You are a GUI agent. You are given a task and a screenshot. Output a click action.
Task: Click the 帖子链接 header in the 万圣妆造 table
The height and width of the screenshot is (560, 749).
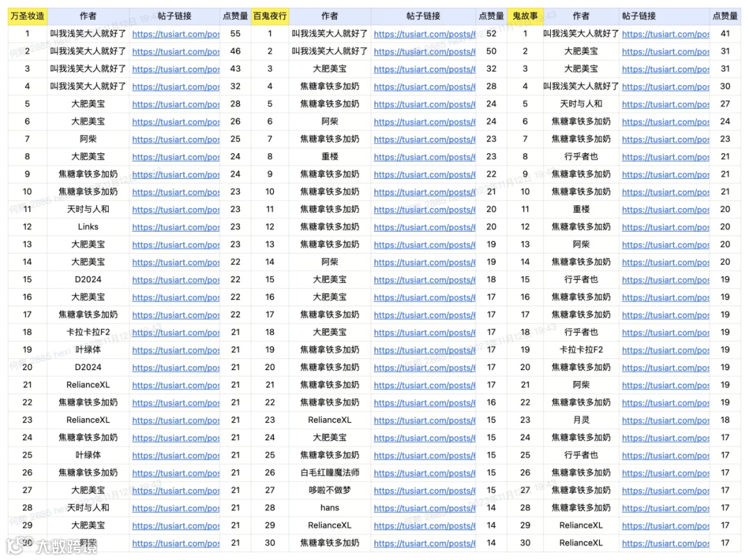174,16
